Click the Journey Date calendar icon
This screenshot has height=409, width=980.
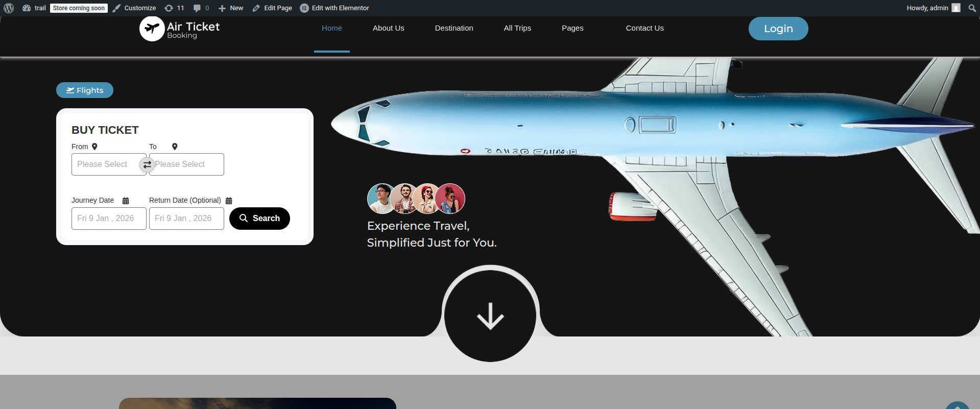tap(126, 201)
